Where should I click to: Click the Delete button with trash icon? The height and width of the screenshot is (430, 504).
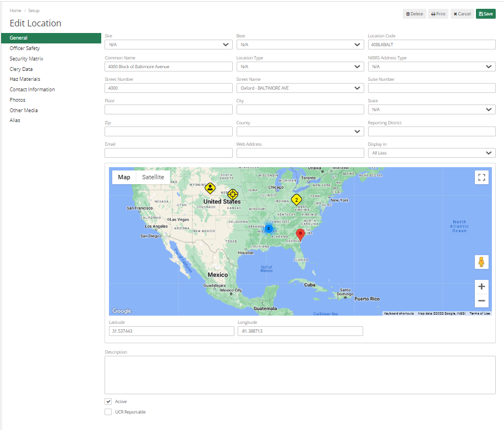(414, 14)
